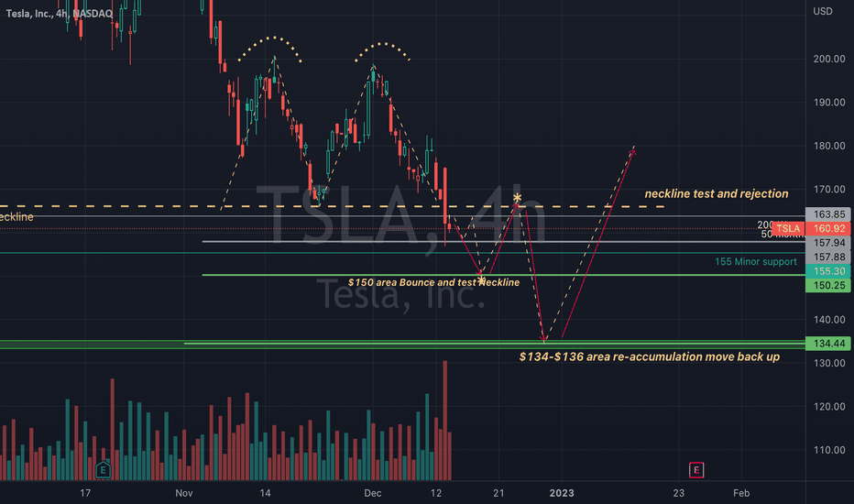Image resolution: width=854 pixels, height=504 pixels.
Task: Select the '$134-$136 area re-accumulation' annotation
Action: pyautogui.click(x=650, y=356)
